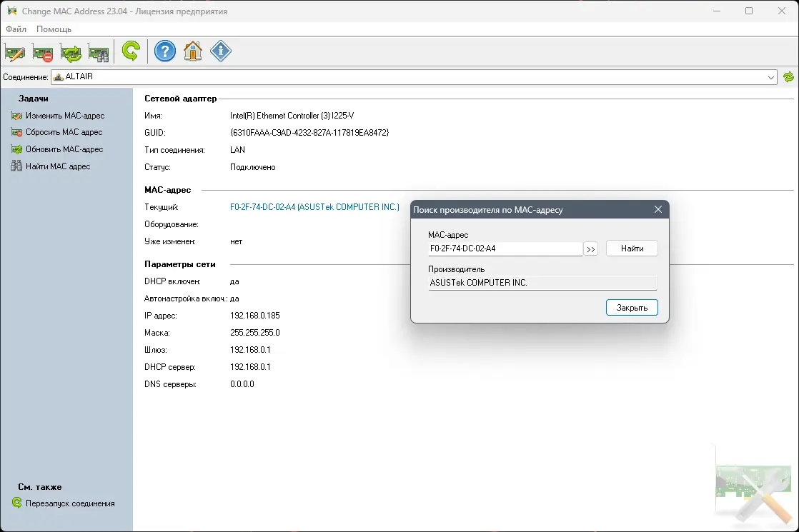
Task: Minimize the Change MAC Address window
Action: pos(716,11)
